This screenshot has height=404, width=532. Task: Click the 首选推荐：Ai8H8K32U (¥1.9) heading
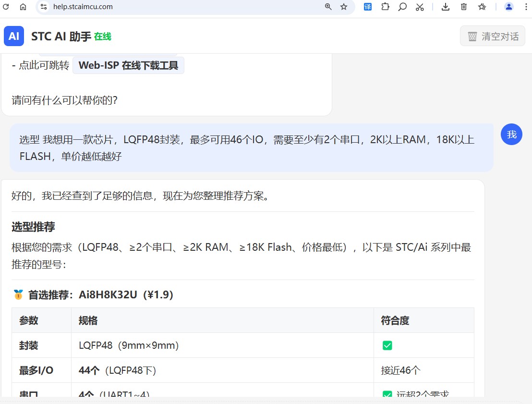(100, 294)
